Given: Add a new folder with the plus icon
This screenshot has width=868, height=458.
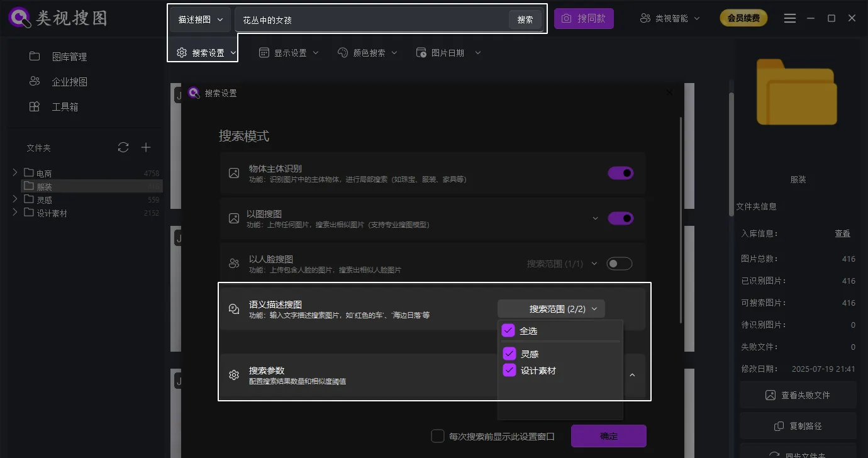Looking at the screenshot, I should coord(145,147).
